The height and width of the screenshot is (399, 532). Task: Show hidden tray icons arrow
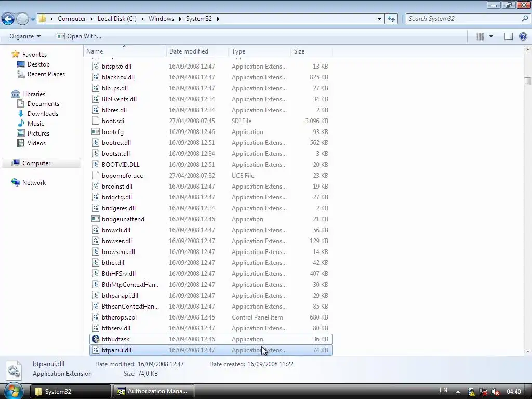(x=458, y=392)
